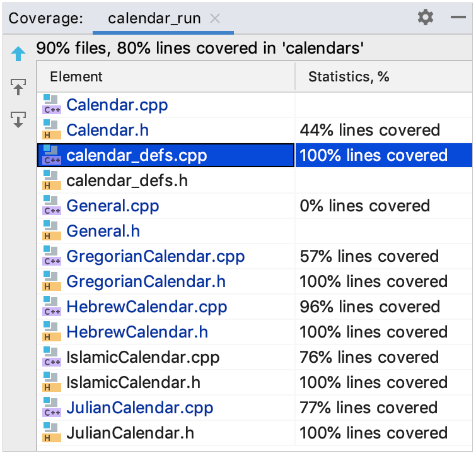Click the General.h header file icon
Viewport: 476px width, 453px height.
coord(51,231)
